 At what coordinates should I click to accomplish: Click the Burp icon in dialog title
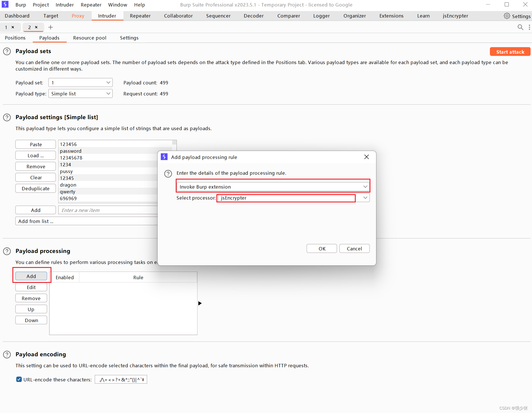click(164, 157)
